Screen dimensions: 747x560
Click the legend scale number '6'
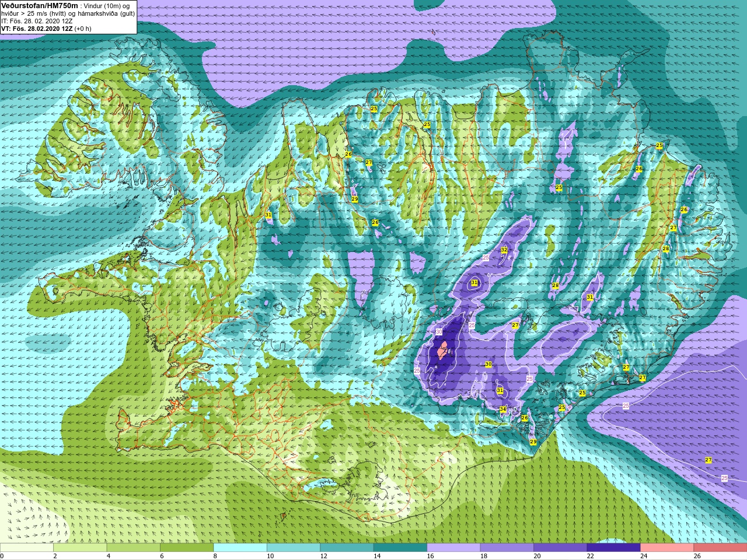pos(162,556)
